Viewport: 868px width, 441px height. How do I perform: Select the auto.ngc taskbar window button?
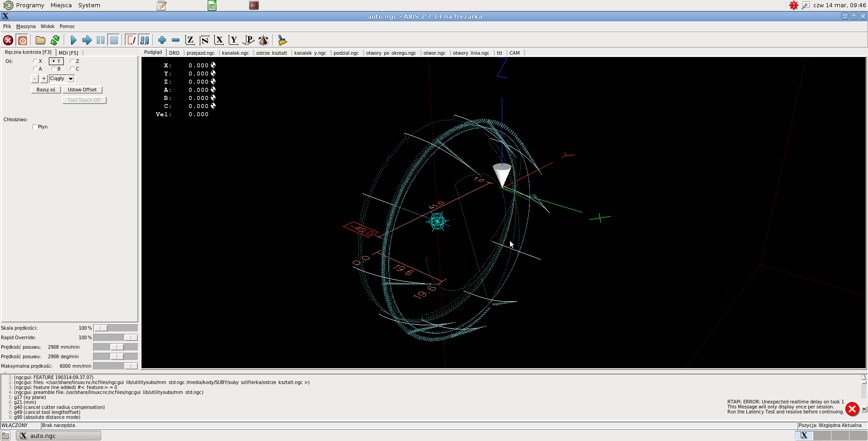point(59,436)
